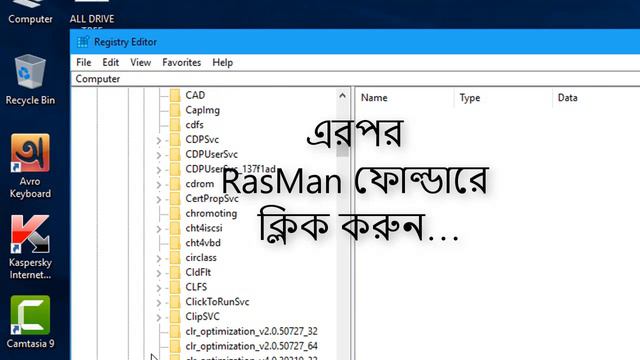This screenshot has height=360, width=640.
Task: Select the CDPUserSvc folder icon
Action: 175,154
